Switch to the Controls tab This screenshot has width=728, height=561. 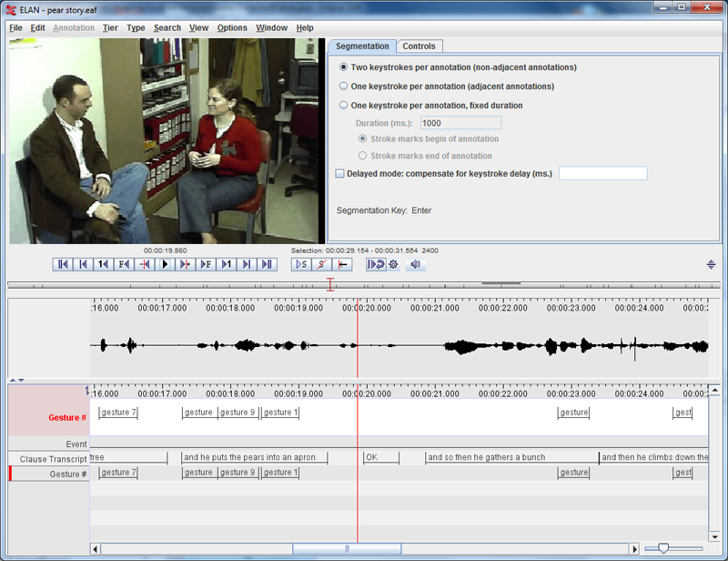[x=419, y=46]
